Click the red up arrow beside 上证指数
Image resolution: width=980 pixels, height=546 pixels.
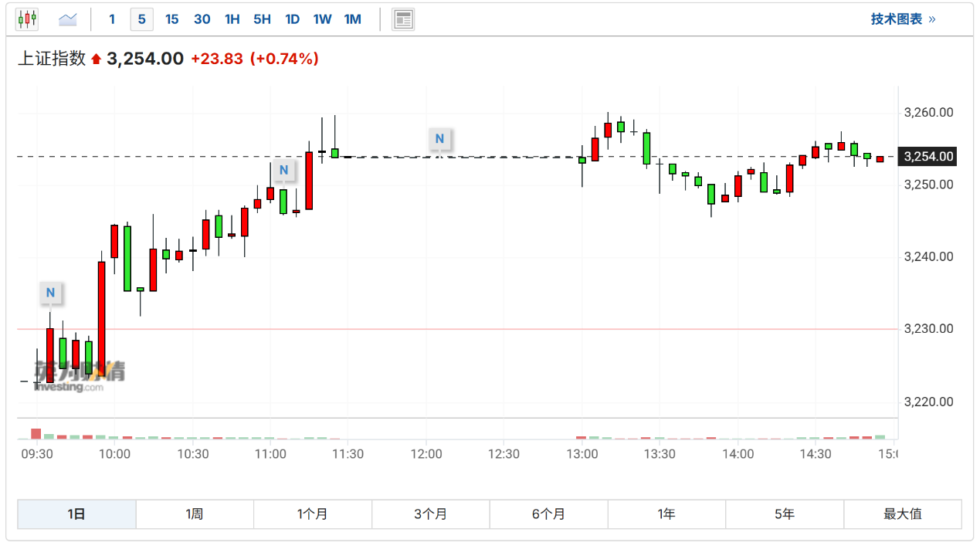click(96, 59)
